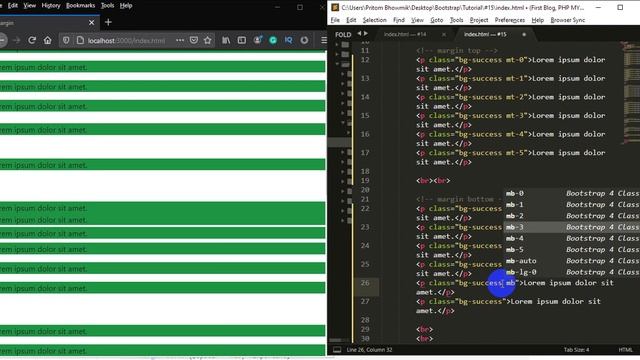Choose mb-lg-0 autocomplete suggestion
The width and height of the screenshot is (640, 360).
point(571,272)
